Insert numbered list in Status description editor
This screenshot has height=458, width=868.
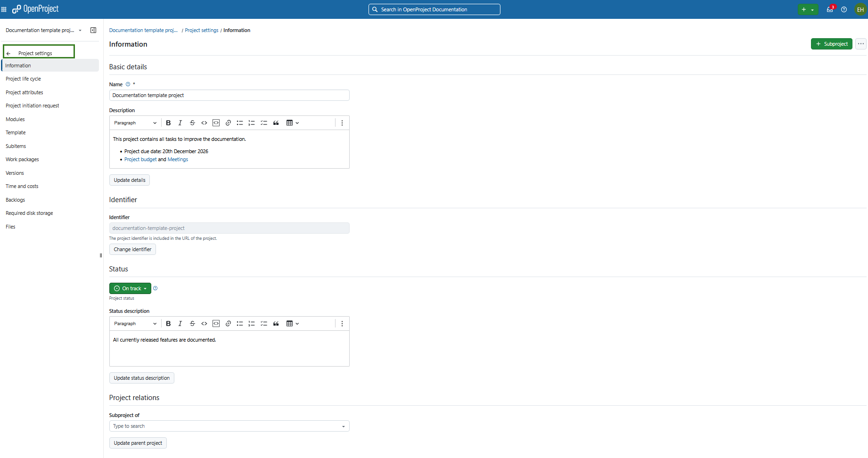252,324
